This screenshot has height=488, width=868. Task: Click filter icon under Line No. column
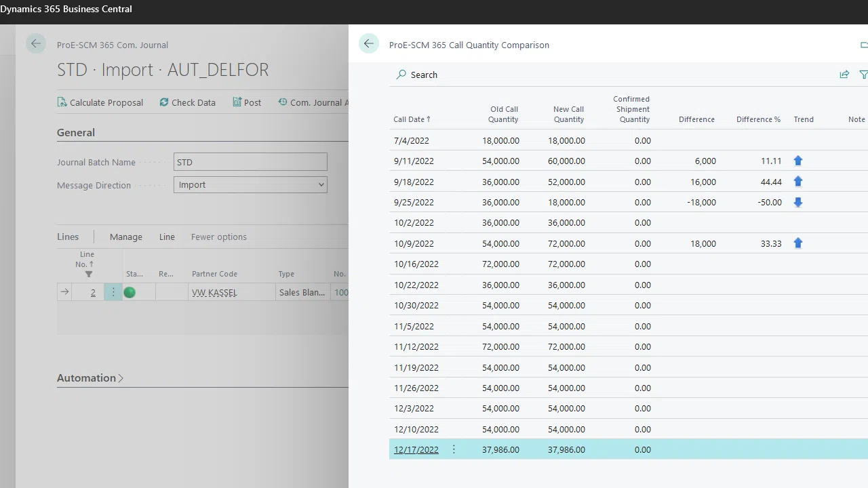point(89,274)
